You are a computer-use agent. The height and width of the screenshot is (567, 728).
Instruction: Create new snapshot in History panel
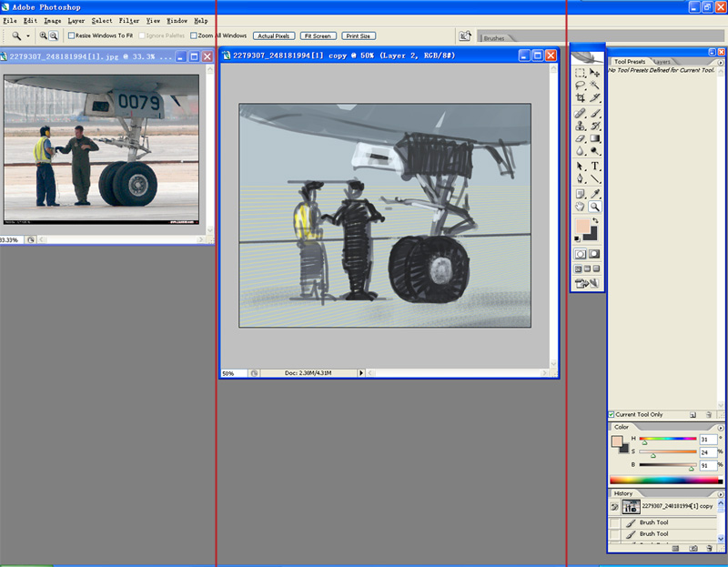[693, 549]
